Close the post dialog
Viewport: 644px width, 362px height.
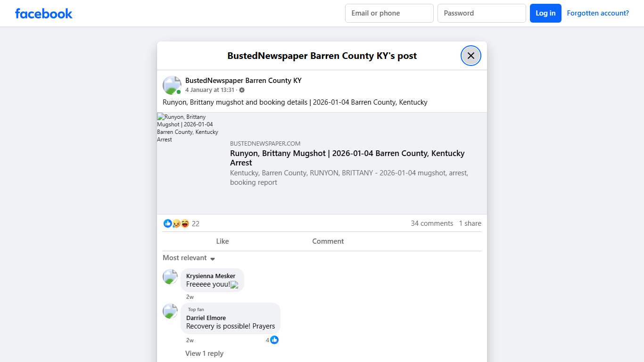(471, 56)
